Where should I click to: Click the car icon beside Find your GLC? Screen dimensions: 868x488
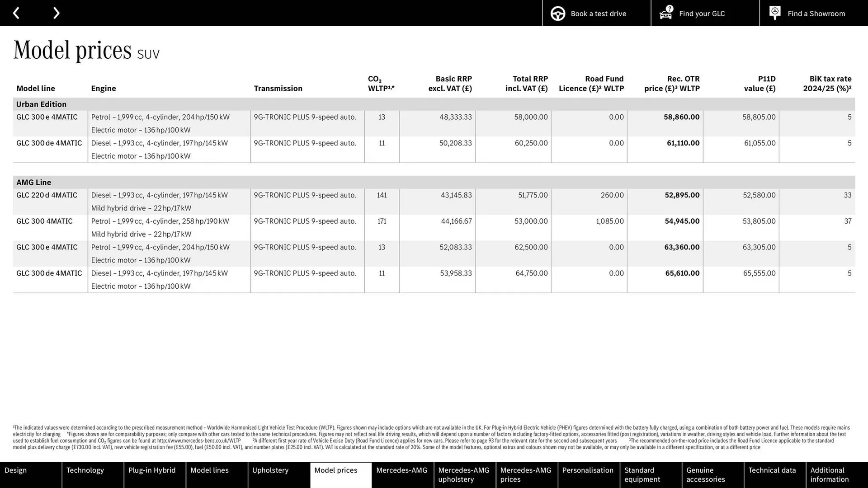(x=665, y=13)
